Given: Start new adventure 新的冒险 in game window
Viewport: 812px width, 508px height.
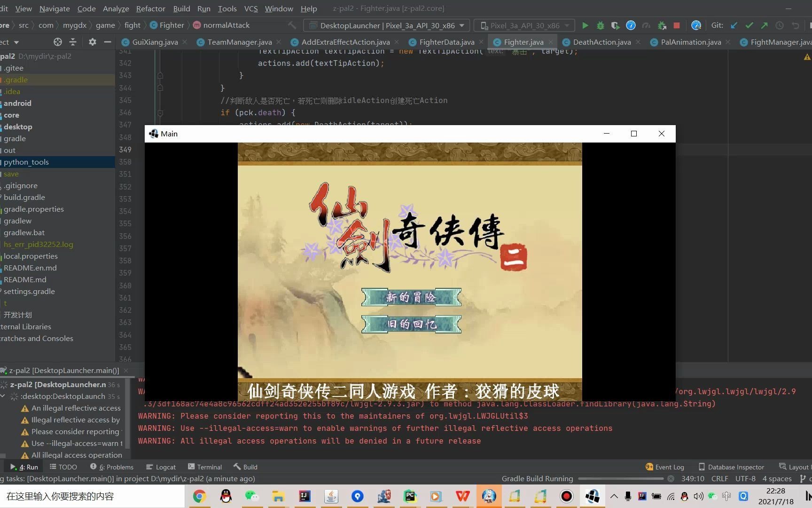Looking at the screenshot, I should [x=411, y=297].
